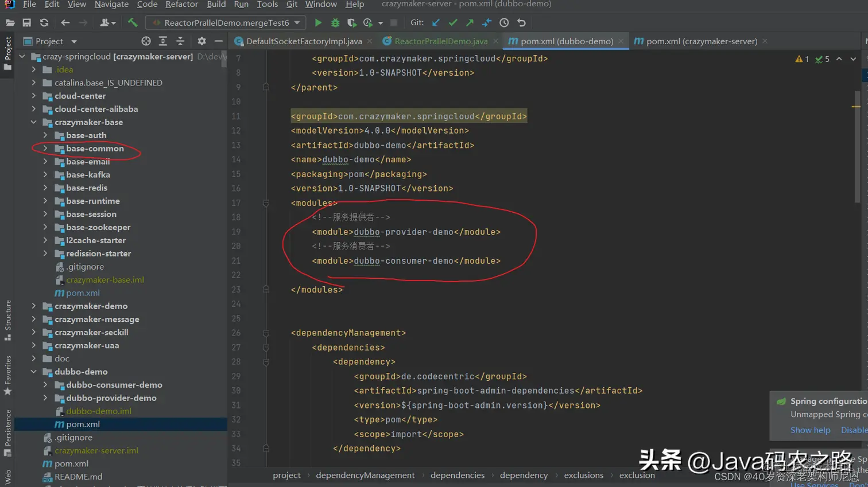Expand the crazymaker-seckill folder
The height and width of the screenshot is (487, 868).
tap(33, 333)
